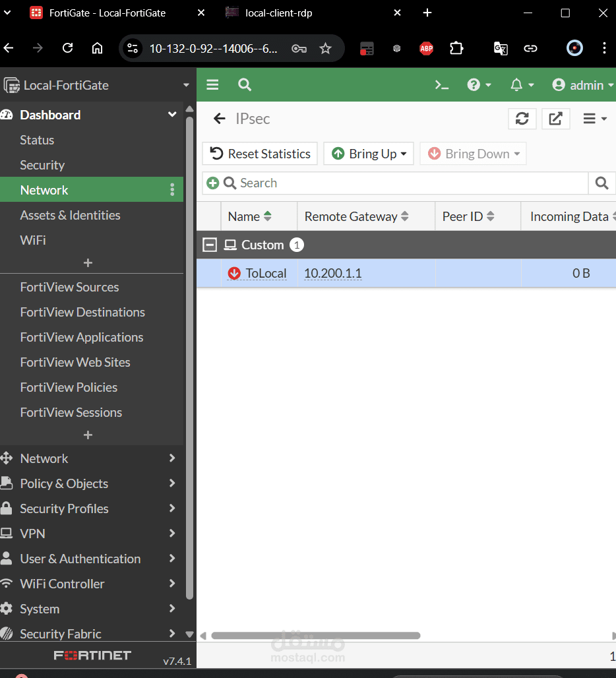
Task: Click the translate extension icon
Action: (501, 48)
